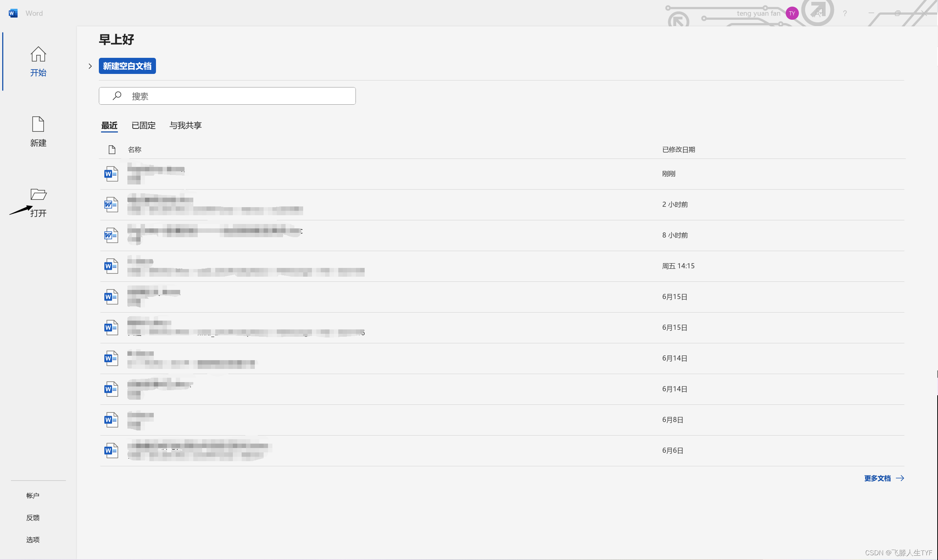Viewport: 938px width, 560px height.
Task: Open the document modified 6月8日
Action: (x=141, y=419)
